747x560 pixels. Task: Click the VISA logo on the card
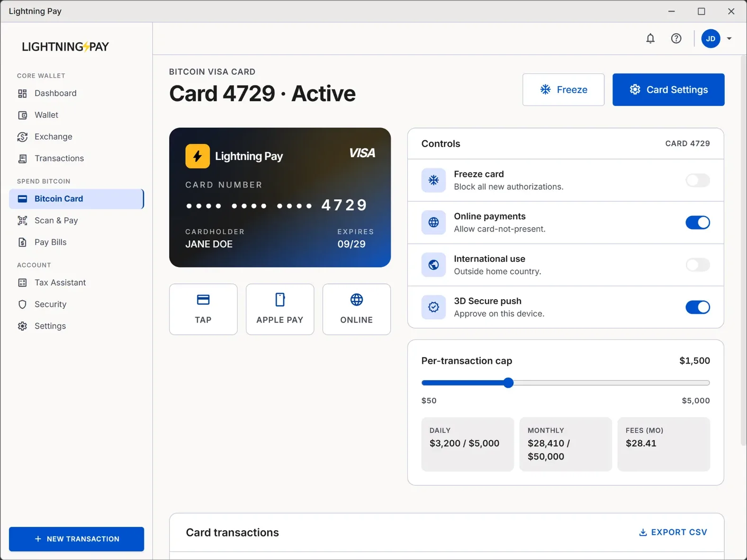[362, 153]
